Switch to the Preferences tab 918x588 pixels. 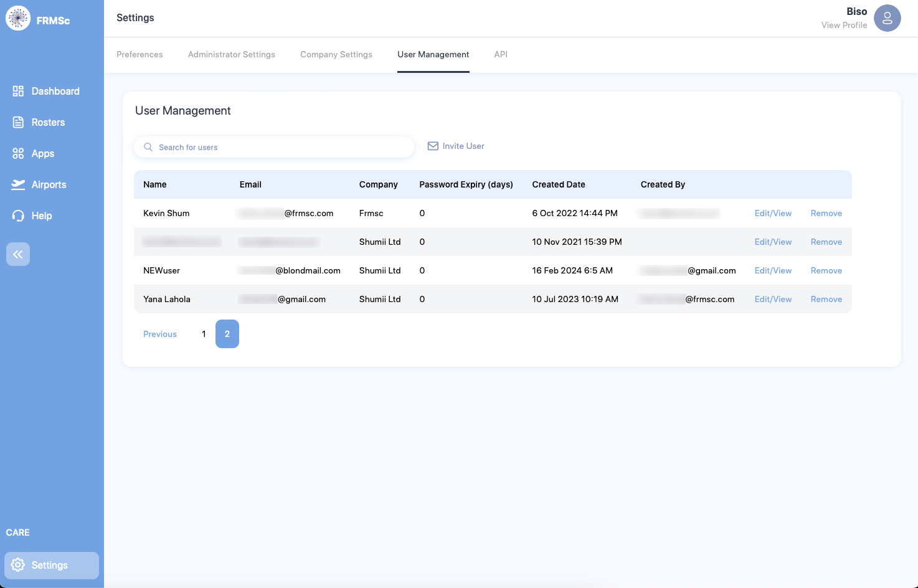tap(140, 54)
